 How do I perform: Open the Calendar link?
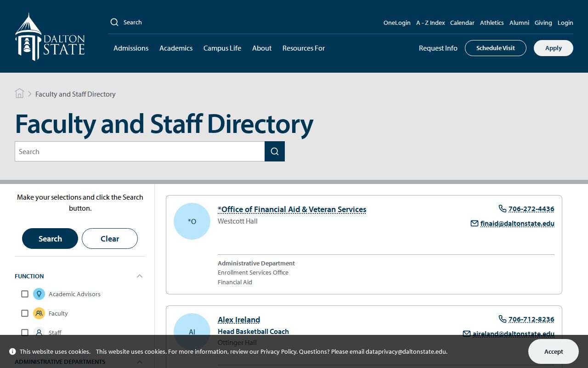pyautogui.click(x=462, y=23)
